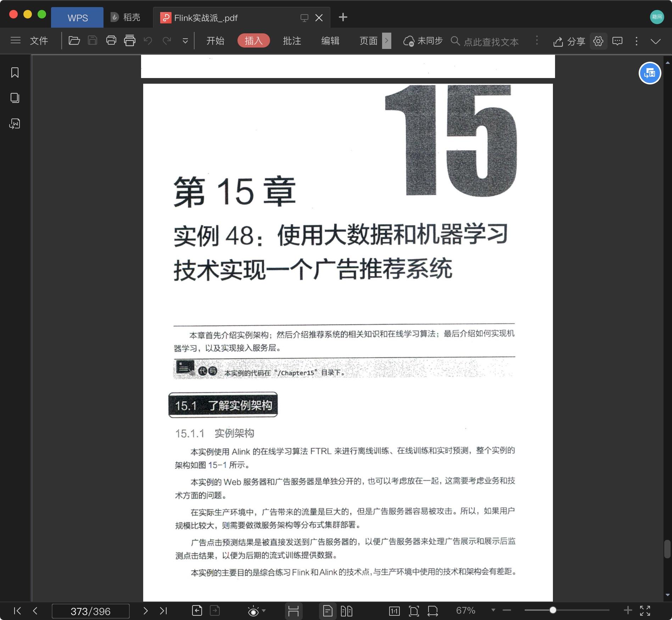
Task: Click the scrollbar up arrow
Action: point(668,63)
